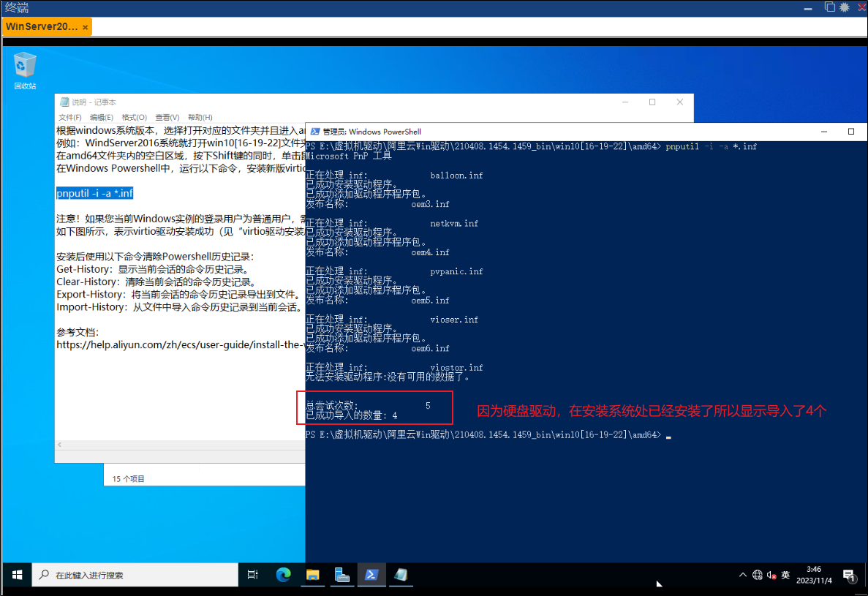Click vioser.inf in PowerShell output
Viewport: 868px width, 596px height.
pyautogui.click(x=455, y=320)
